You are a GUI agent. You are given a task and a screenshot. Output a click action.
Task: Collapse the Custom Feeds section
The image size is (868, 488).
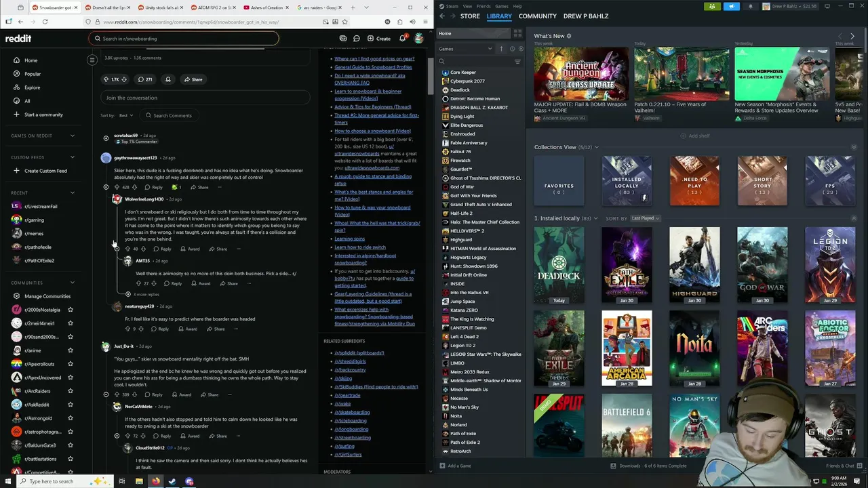coord(73,157)
